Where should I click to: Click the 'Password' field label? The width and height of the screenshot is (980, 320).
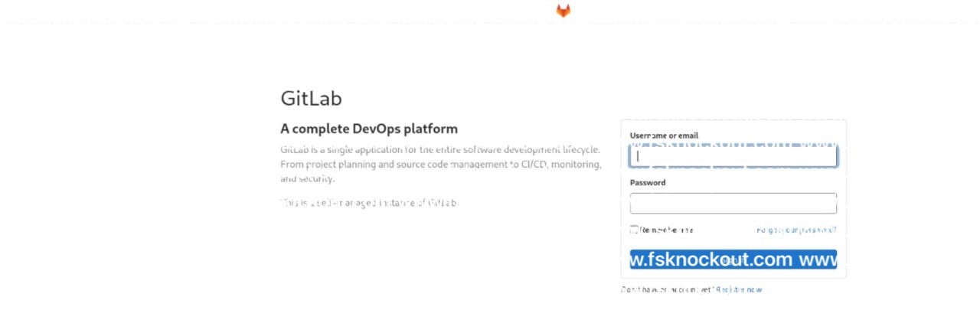(x=648, y=183)
